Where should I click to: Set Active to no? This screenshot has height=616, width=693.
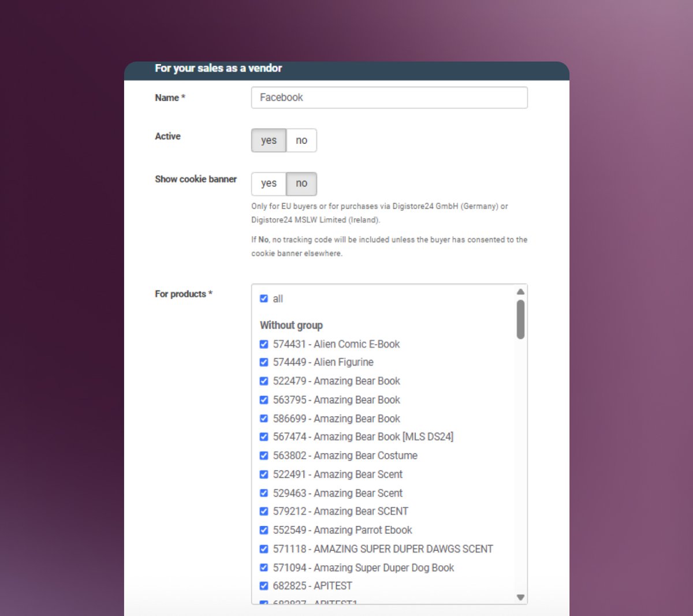coord(301,140)
